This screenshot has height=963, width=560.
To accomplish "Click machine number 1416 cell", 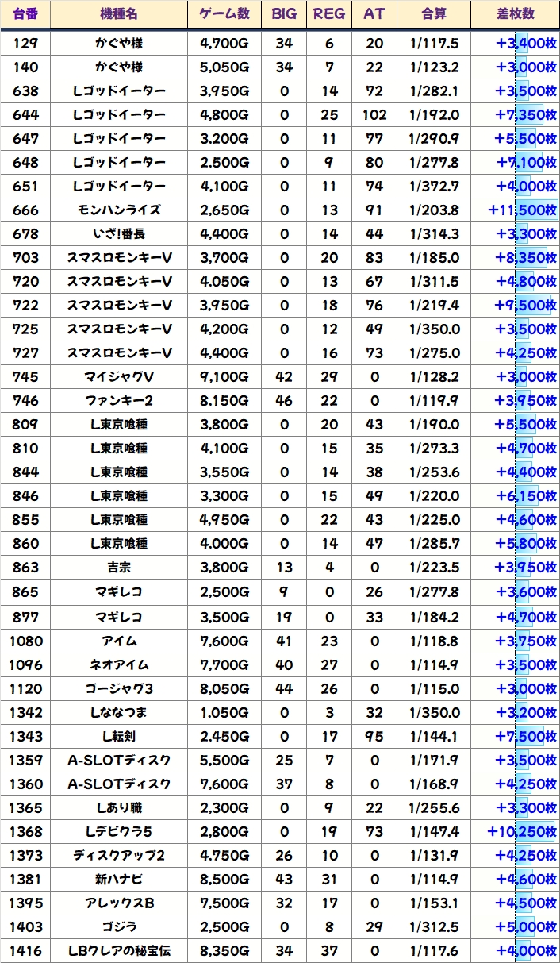I will coord(25,950).
